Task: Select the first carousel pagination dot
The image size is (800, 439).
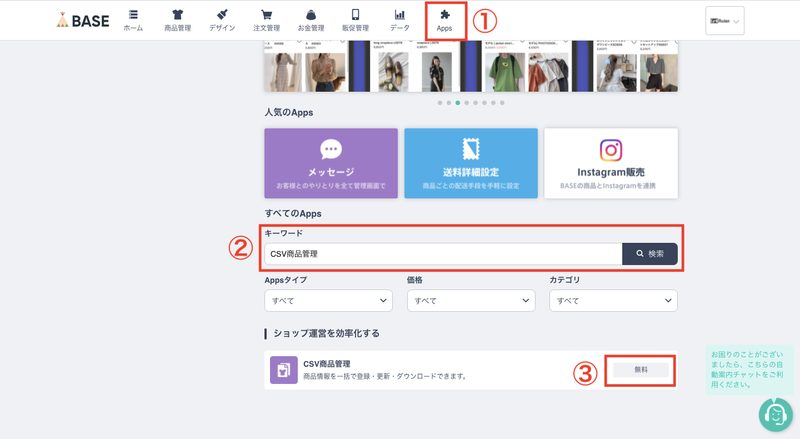Action: [x=440, y=103]
